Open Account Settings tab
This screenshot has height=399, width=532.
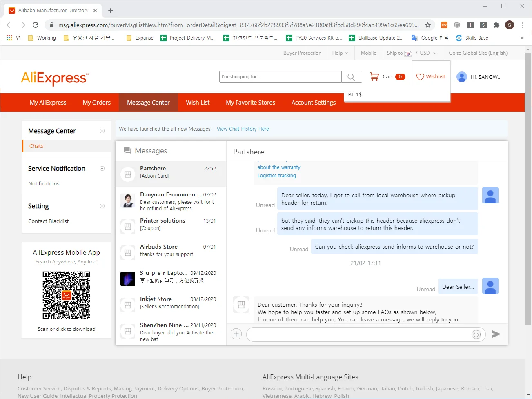[x=314, y=103]
